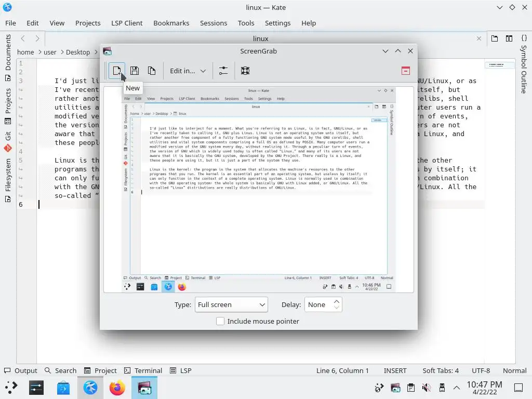Open Normal highlighting mode selector
532x399 pixels.
pos(515,370)
